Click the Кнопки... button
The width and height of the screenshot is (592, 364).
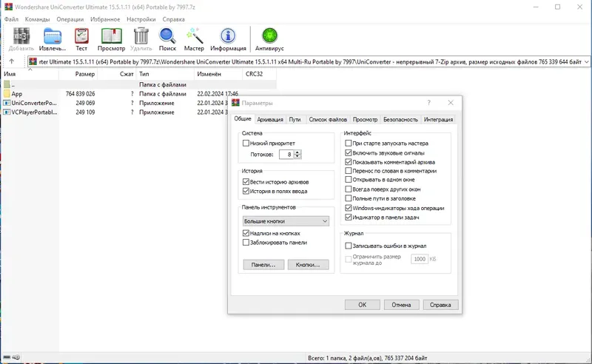pos(308,265)
